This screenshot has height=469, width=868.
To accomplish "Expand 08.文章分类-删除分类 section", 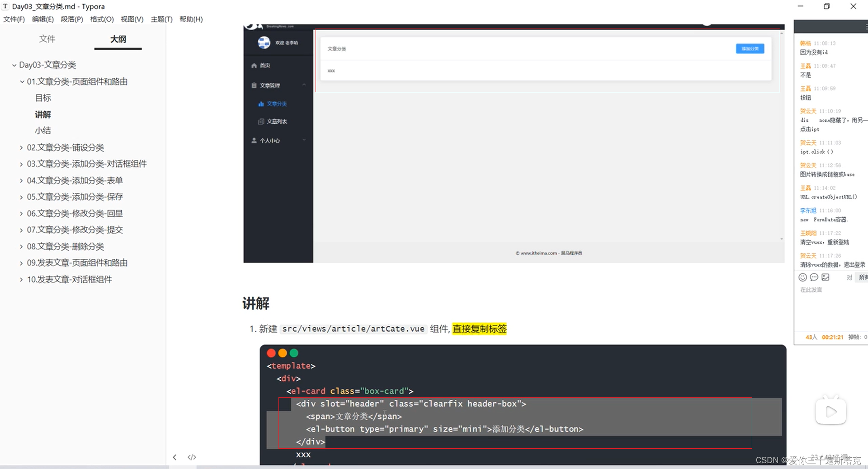I will 21,247.
